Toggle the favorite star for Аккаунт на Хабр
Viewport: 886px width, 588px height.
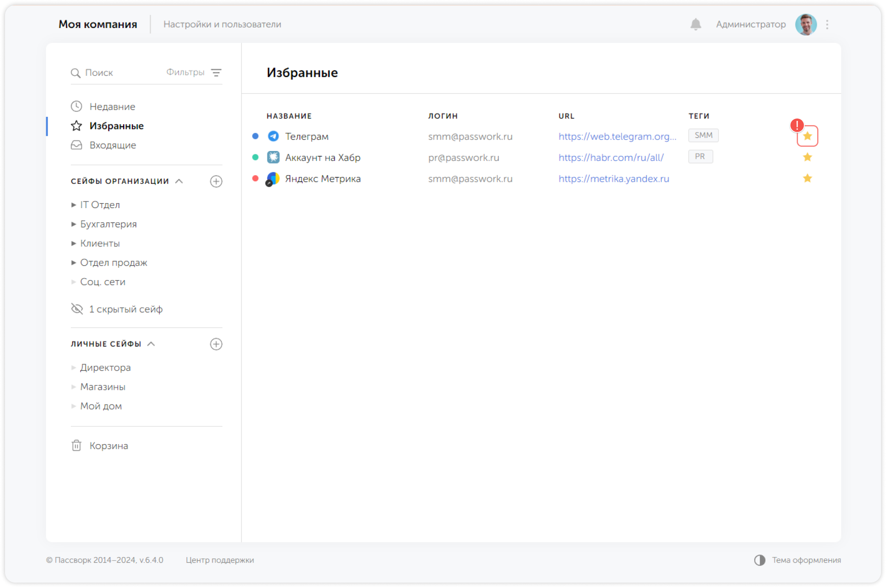click(807, 157)
